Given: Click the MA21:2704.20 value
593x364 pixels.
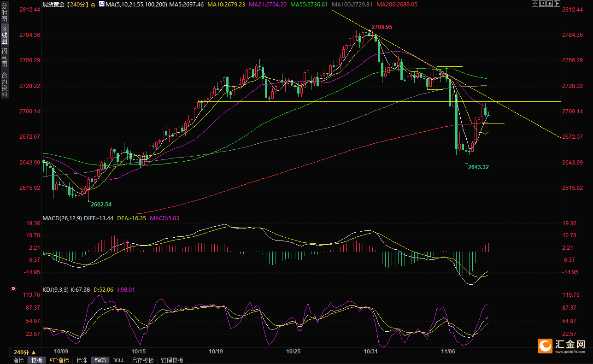Looking at the screenshot, I should coord(268,4).
